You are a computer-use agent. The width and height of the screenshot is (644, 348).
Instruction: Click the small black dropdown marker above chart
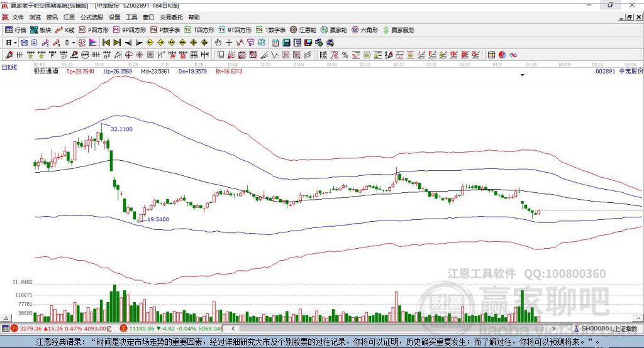tap(523, 75)
